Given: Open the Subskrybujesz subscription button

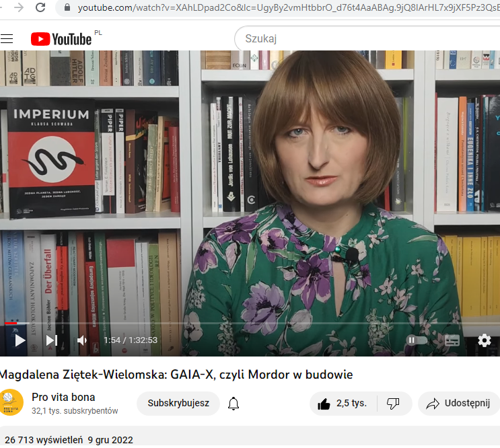Looking at the screenshot, I should coord(178,404).
